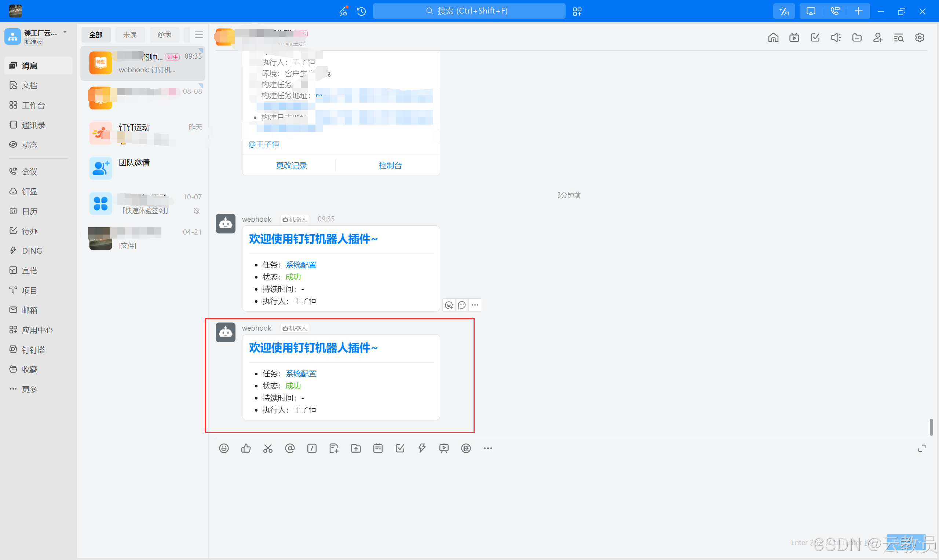Upload file icon in input toolbar
This screenshot has width=939, height=560.
(356, 448)
